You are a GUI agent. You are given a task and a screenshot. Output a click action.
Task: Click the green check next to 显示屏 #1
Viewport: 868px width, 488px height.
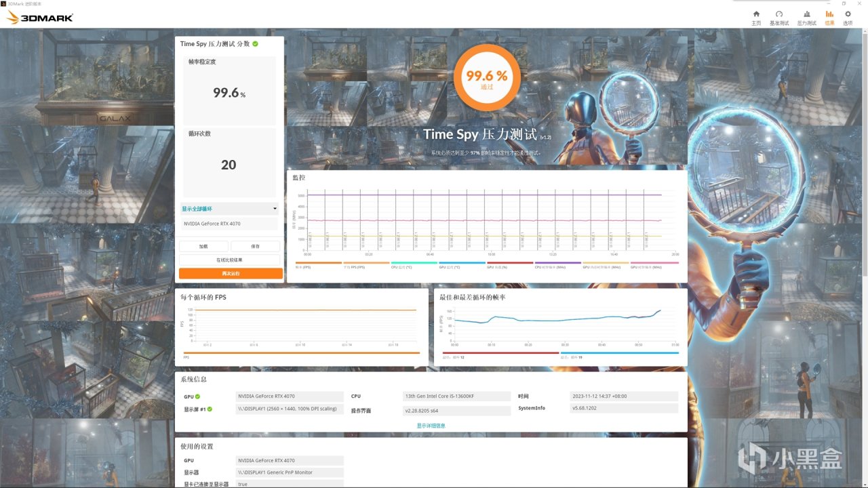(210, 409)
